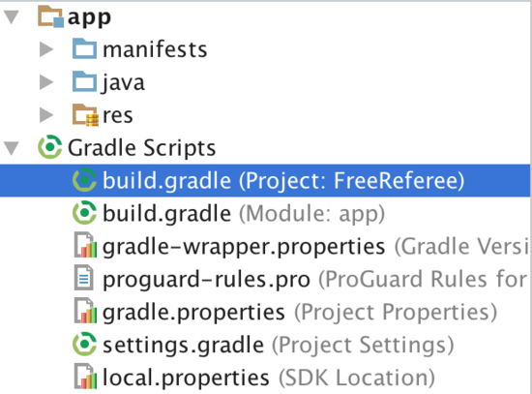This screenshot has height=394, width=532.
Task: Click the gradle-wrapper.properties file icon
Action: point(85,245)
